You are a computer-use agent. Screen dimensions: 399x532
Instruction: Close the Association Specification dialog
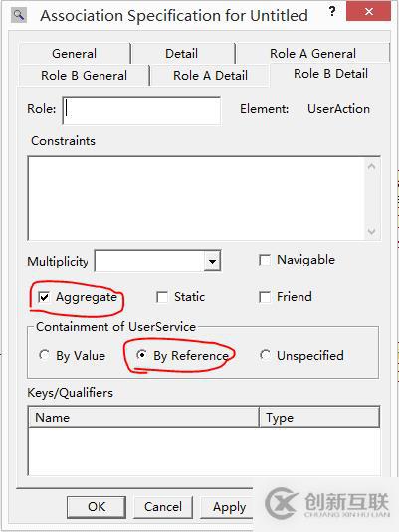pyautogui.click(x=368, y=11)
